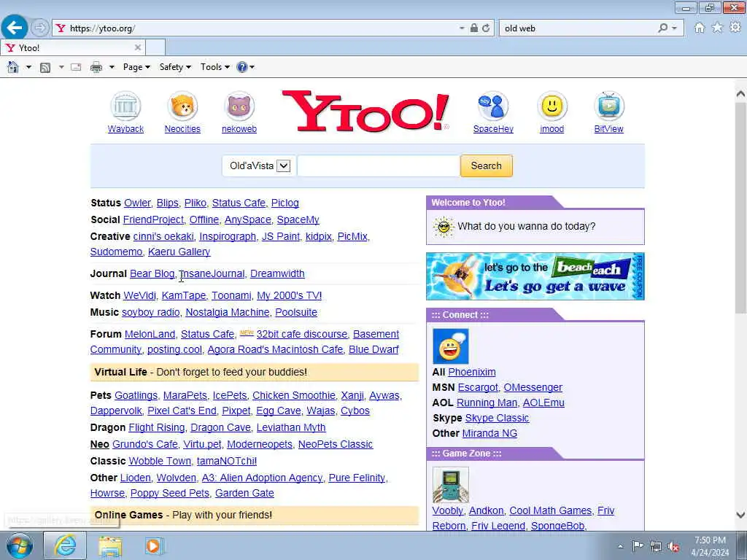Click the Read mail icon
Screen dimensions: 747x560
coord(76,67)
